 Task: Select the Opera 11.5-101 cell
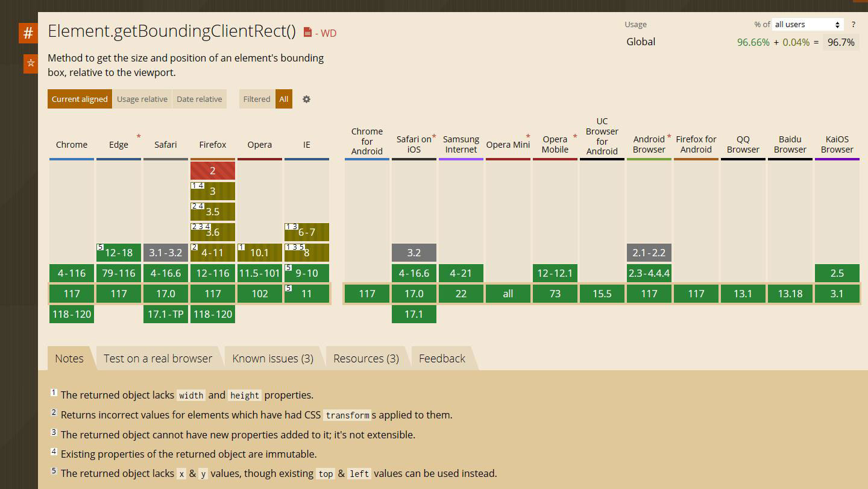tap(260, 273)
